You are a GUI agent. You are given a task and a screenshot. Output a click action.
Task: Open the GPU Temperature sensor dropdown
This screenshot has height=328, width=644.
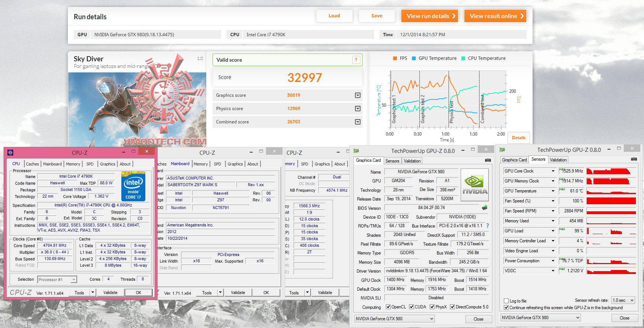click(553, 191)
